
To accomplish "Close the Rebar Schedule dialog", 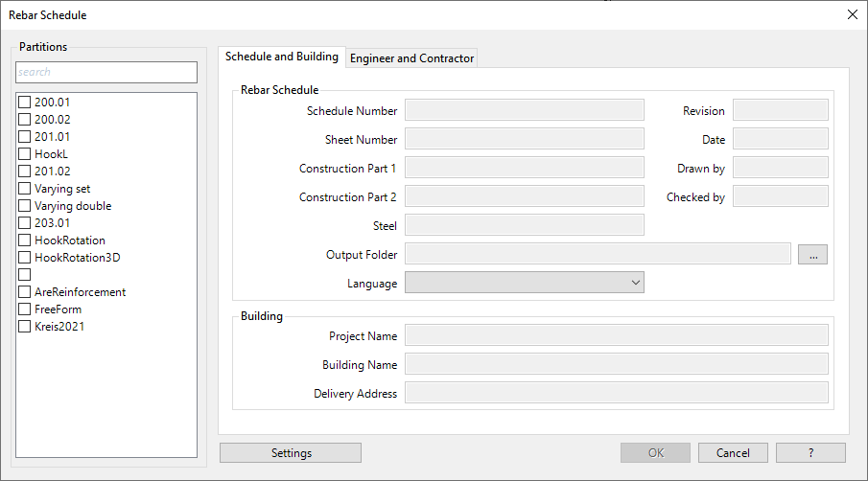I will [x=852, y=14].
